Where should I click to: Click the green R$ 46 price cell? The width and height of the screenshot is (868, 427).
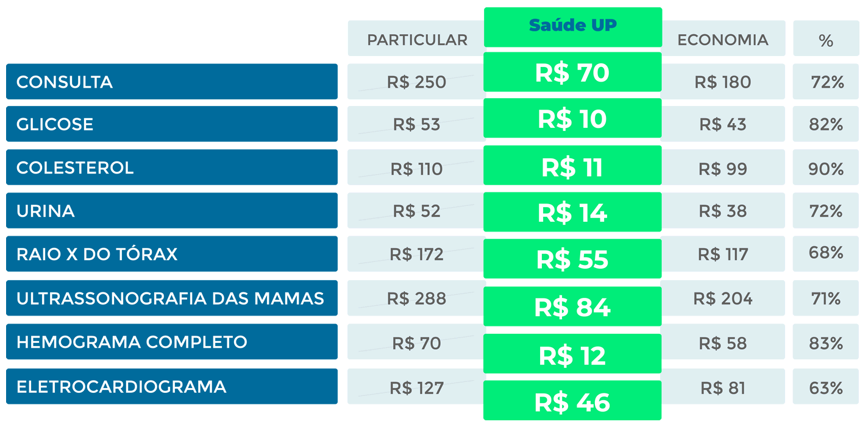click(x=573, y=401)
